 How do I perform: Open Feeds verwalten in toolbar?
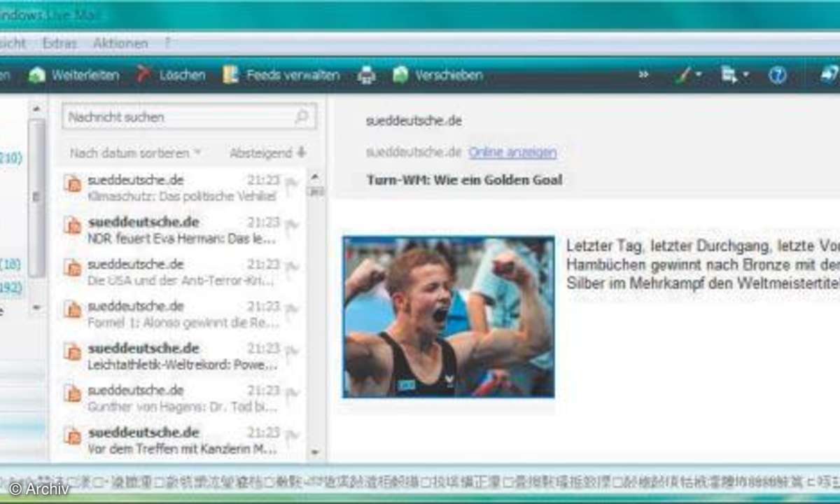(x=281, y=75)
